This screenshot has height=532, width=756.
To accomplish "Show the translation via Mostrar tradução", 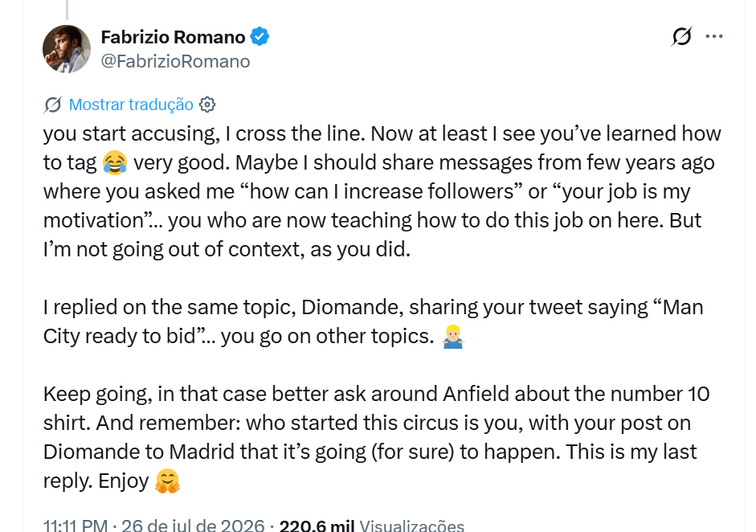I will (131, 104).
